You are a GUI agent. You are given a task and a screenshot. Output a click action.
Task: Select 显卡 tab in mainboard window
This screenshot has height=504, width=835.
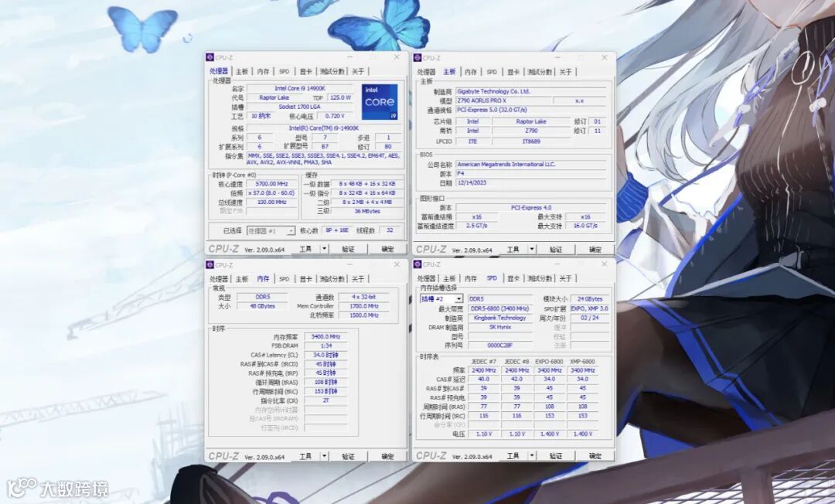click(513, 72)
